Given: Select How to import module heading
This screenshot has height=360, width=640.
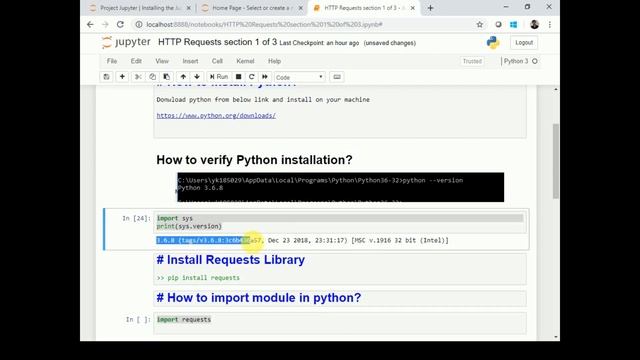Looking at the screenshot, I should (x=259, y=298).
